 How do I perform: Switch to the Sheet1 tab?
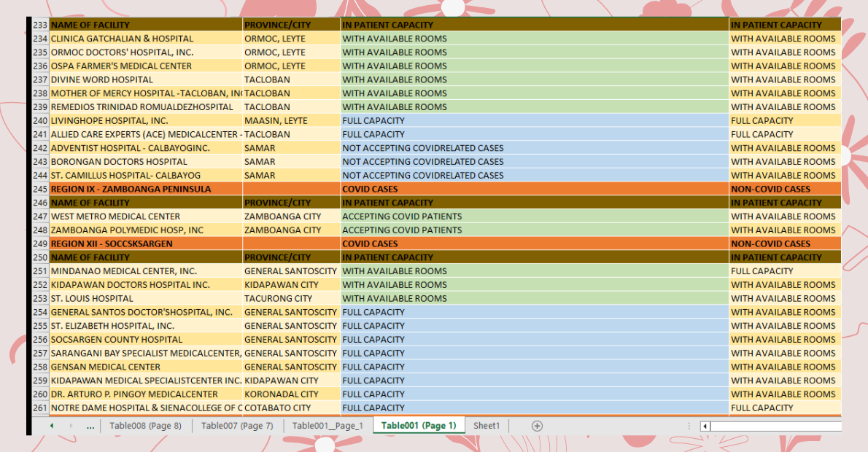coord(487,426)
